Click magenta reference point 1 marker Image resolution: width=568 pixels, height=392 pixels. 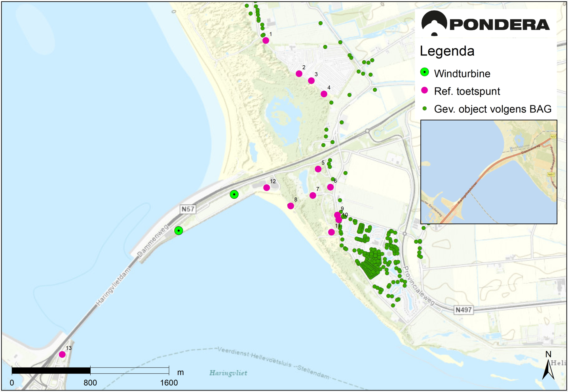point(266,40)
